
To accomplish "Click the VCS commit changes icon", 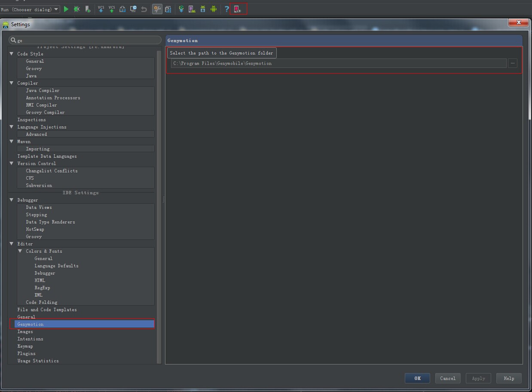I will coord(112,9).
